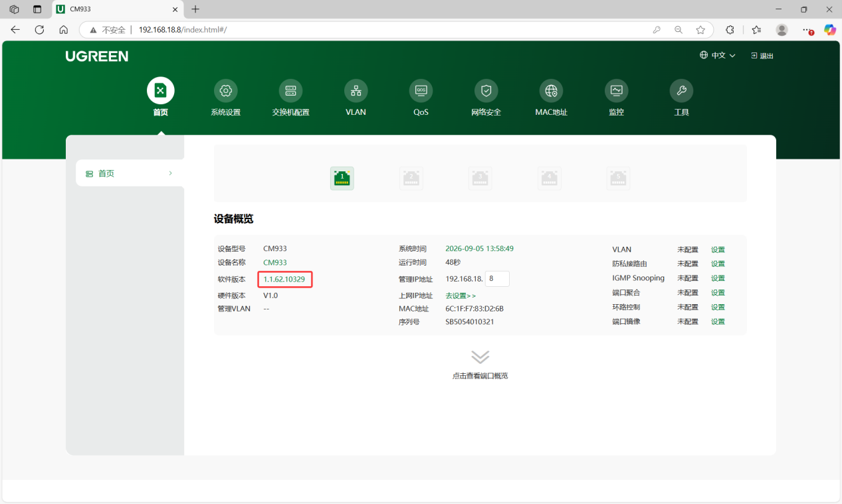Select port 2 icon

pyautogui.click(x=411, y=178)
